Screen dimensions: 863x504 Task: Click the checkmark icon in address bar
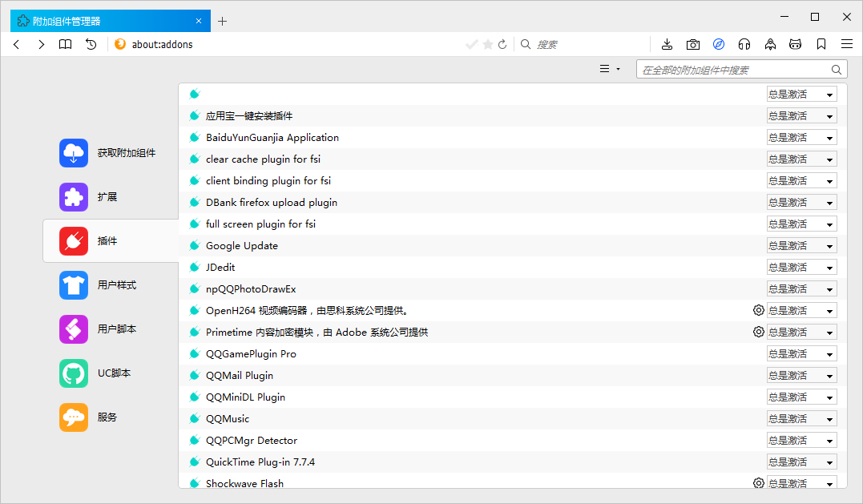point(472,45)
